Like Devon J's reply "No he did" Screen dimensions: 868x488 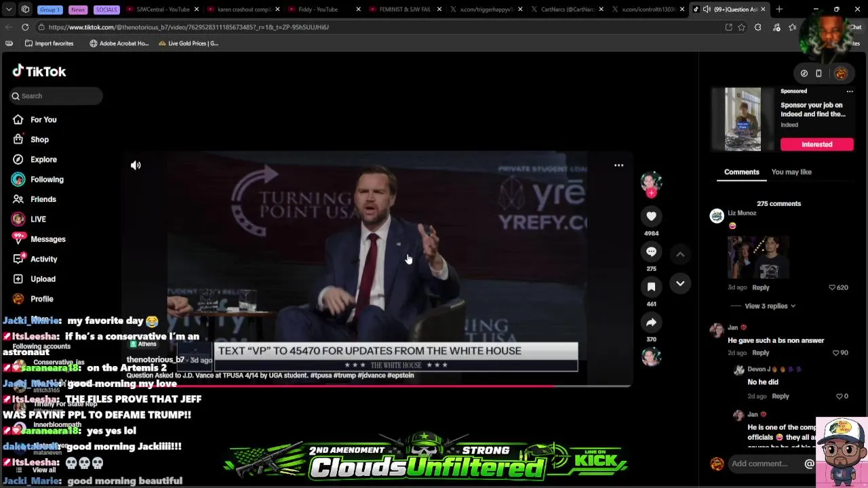[x=840, y=396]
